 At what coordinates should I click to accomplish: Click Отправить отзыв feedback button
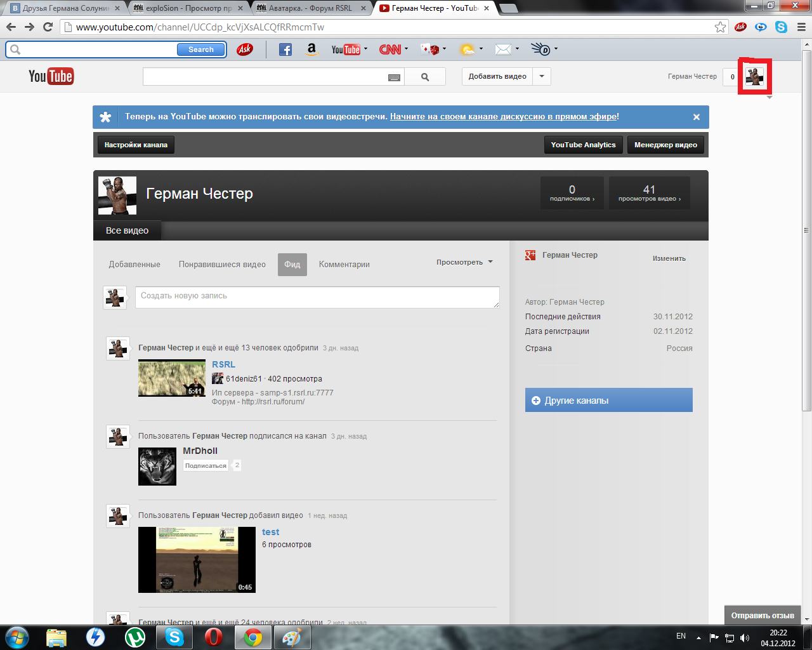[763, 615]
